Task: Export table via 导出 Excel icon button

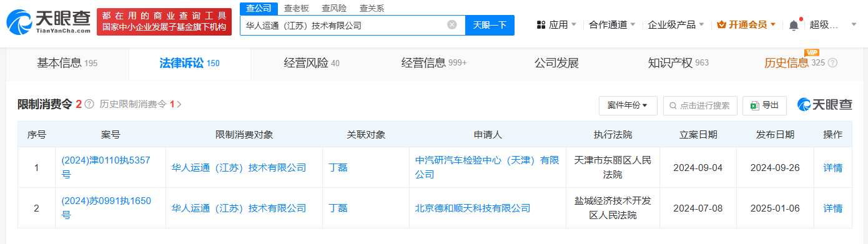Action: tap(764, 105)
